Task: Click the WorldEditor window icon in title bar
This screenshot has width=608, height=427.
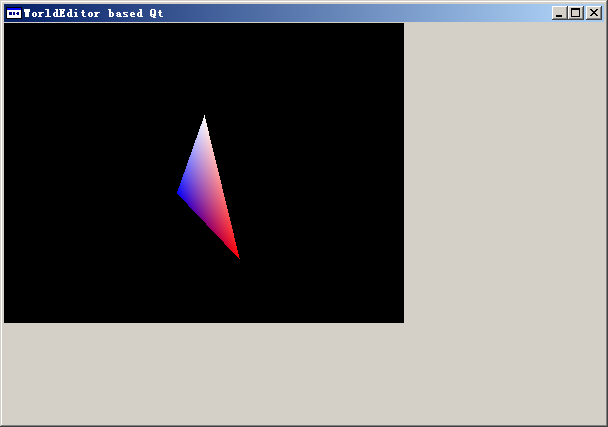Action: 14,14
